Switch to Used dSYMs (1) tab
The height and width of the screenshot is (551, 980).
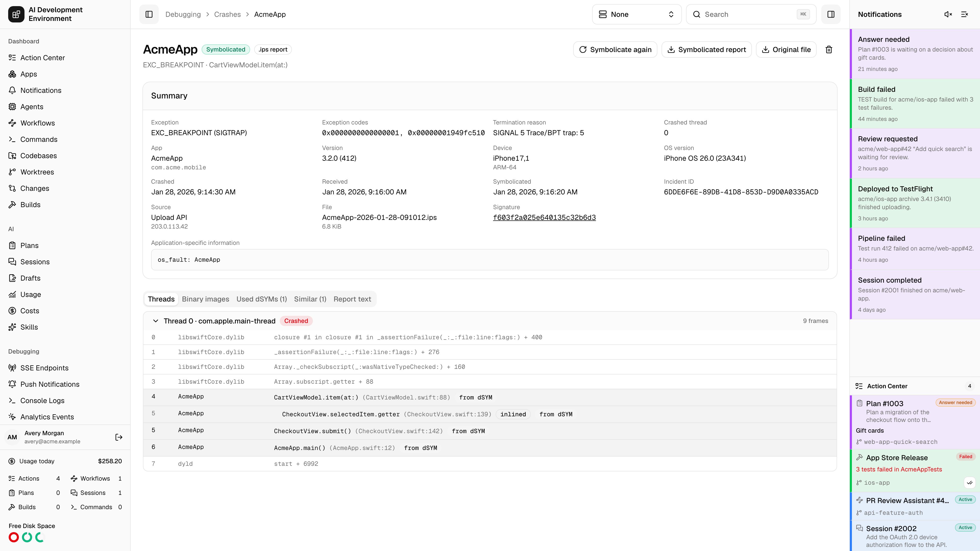tap(261, 299)
